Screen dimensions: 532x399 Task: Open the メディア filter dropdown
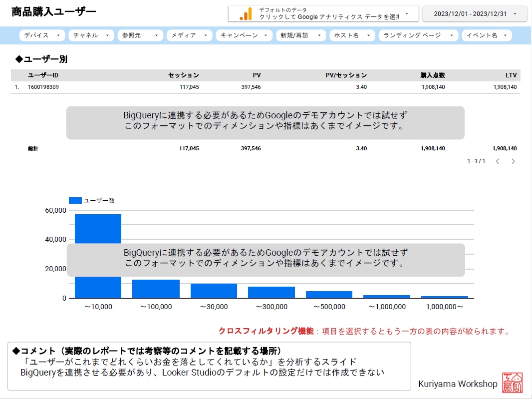189,35
